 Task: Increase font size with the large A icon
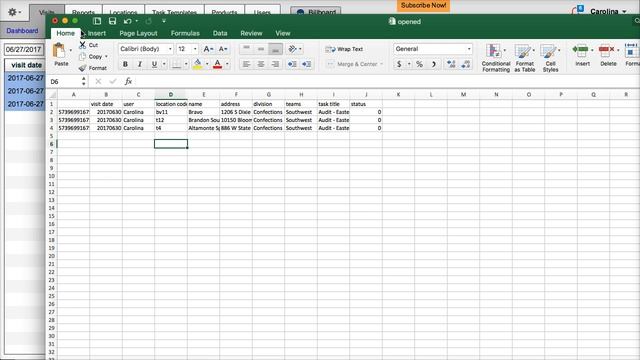coord(207,49)
